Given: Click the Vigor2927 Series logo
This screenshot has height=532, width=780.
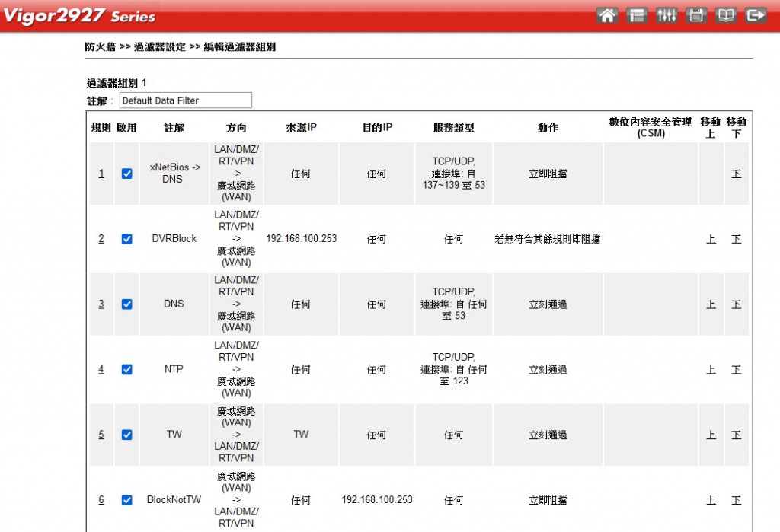Looking at the screenshot, I should pos(79,15).
